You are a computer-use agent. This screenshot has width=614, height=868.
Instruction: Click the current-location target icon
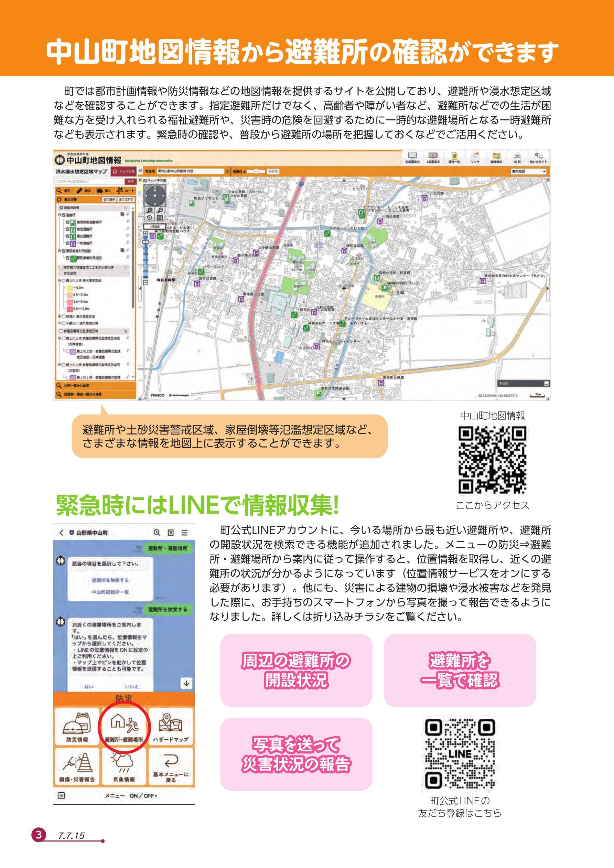pos(228,171)
